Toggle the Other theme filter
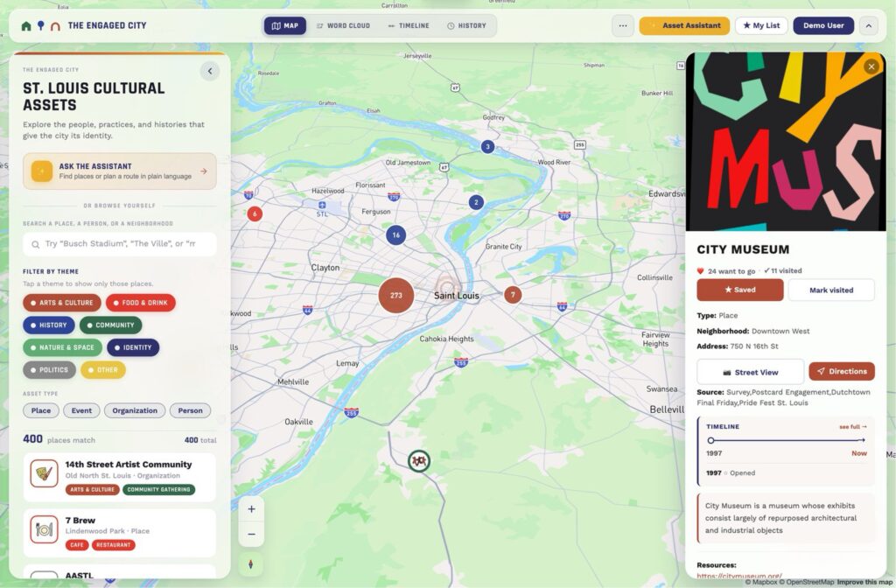 click(x=103, y=370)
